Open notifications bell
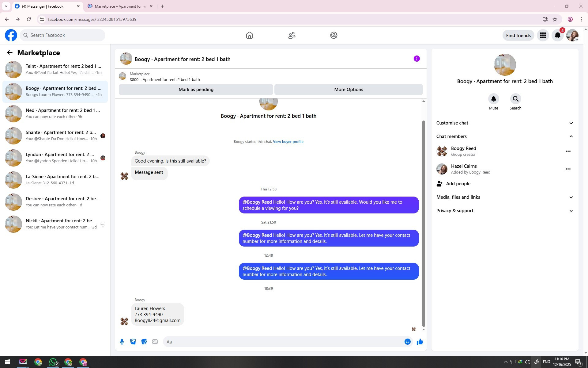588x368 pixels. coord(558,35)
